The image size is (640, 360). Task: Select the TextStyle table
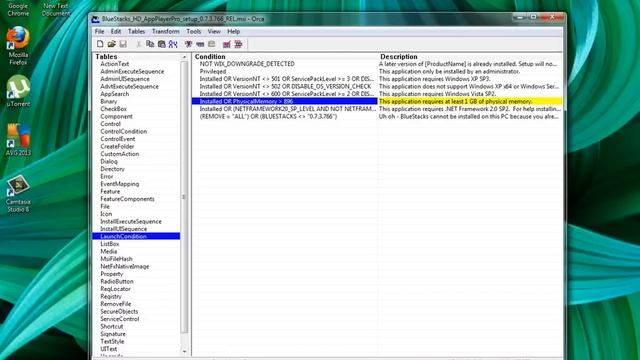click(x=112, y=342)
